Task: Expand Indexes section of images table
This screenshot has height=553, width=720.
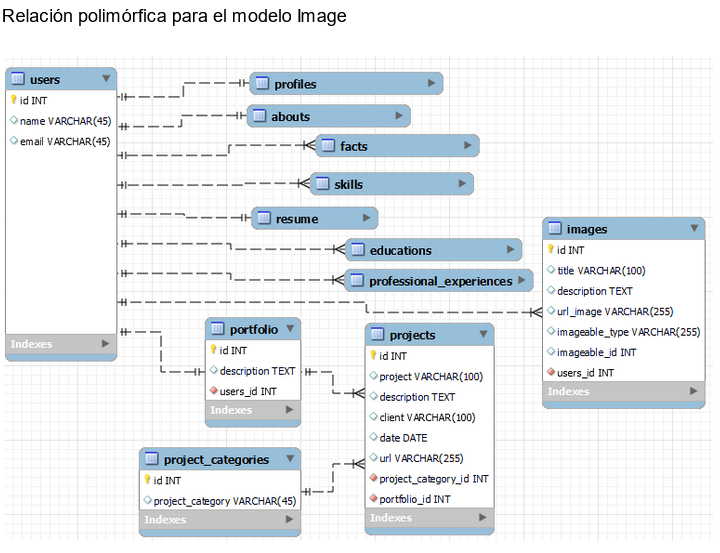Action: coord(694,391)
